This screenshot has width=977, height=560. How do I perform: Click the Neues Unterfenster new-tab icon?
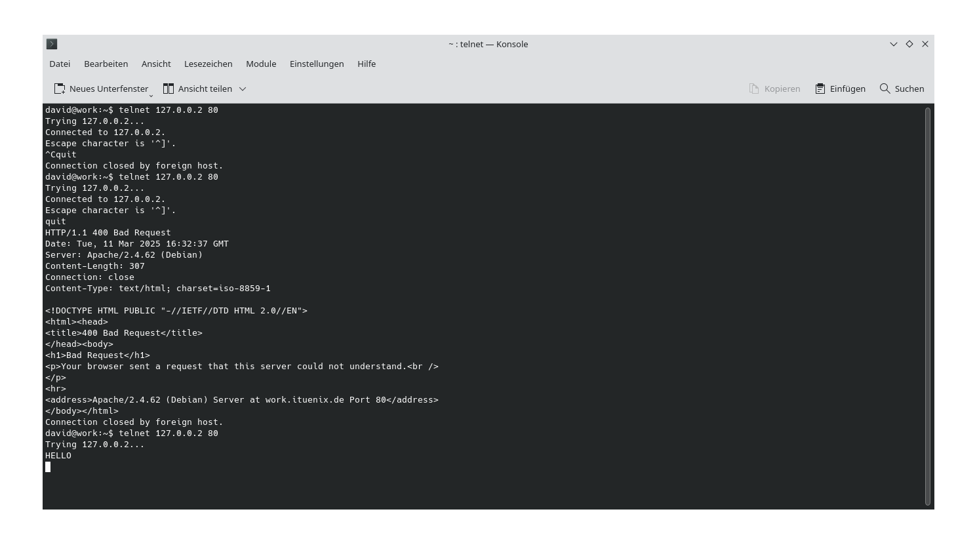[x=59, y=89]
